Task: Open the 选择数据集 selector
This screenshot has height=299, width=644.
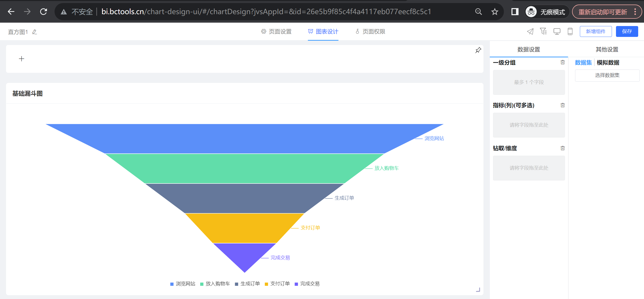Action: coord(607,75)
